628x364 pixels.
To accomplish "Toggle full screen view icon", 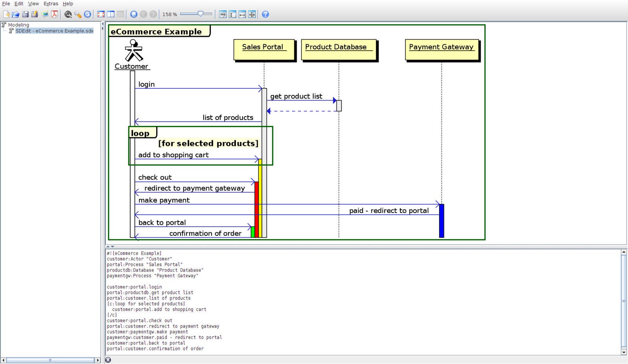I will [101, 14].
